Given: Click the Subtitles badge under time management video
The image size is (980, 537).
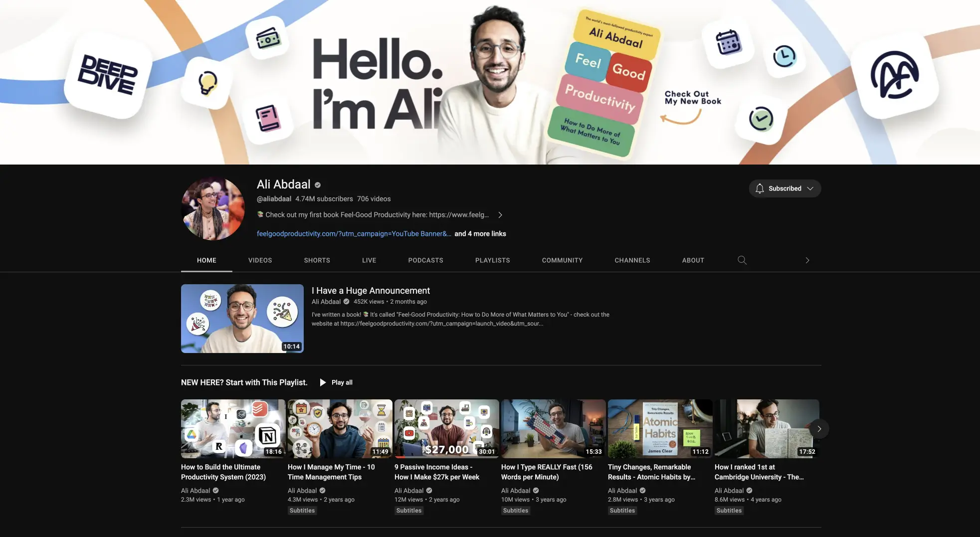Looking at the screenshot, I should 302,511.
